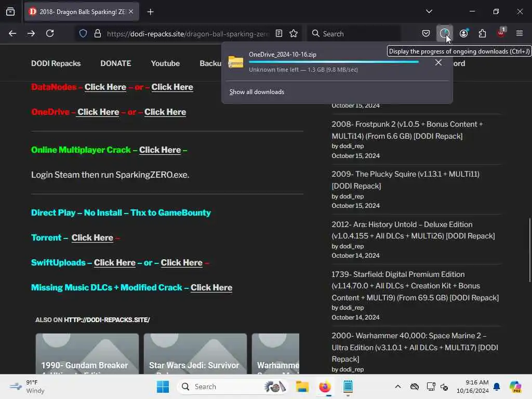Viewport: 532px width, 399px height.
Task: Open the Youtube menu item
Action: coord(165,63)
